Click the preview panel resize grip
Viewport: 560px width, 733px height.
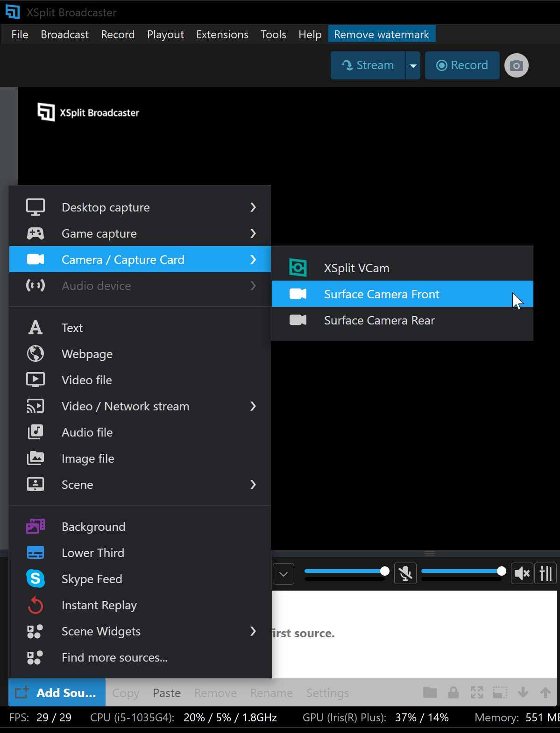430,553
